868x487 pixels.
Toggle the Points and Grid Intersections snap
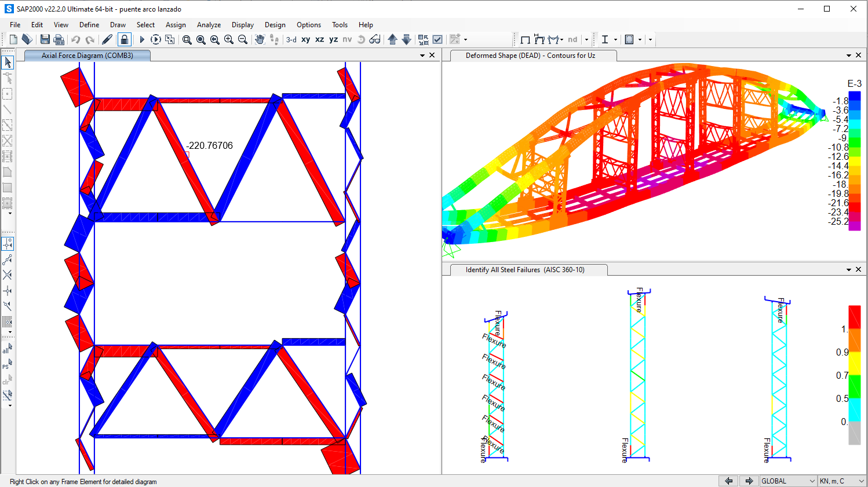coord(8,244)
